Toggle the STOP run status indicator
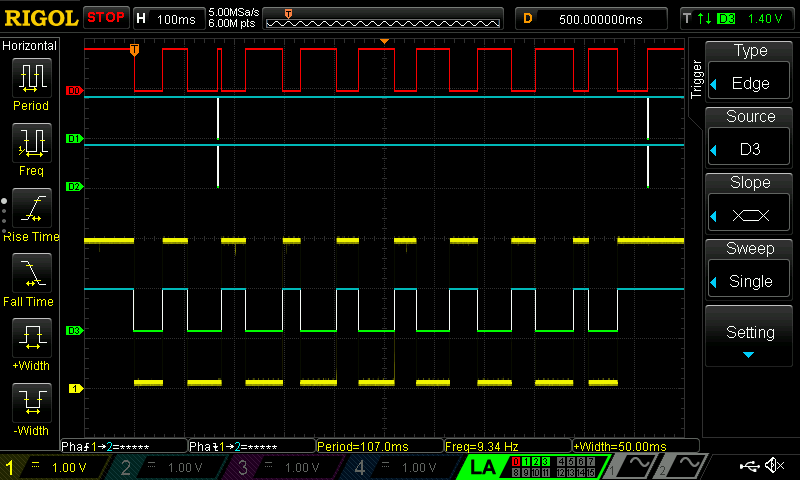 (x=106, y=18)
